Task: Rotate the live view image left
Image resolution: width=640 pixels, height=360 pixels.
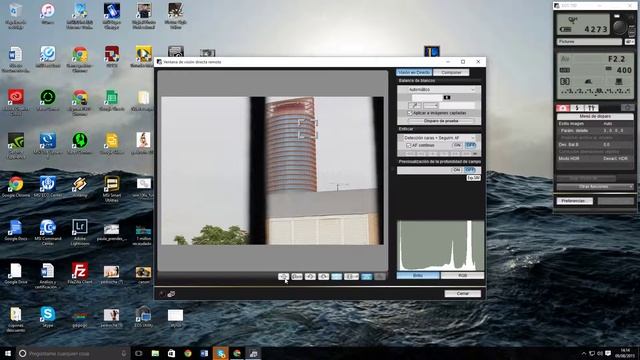Action: (310, 277)
